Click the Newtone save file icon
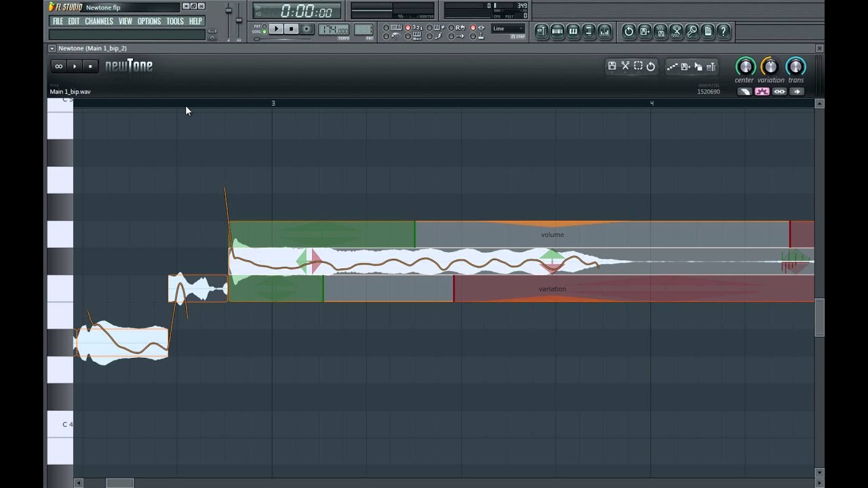Viewport: 868px width, 488px height. click(612, 66)
